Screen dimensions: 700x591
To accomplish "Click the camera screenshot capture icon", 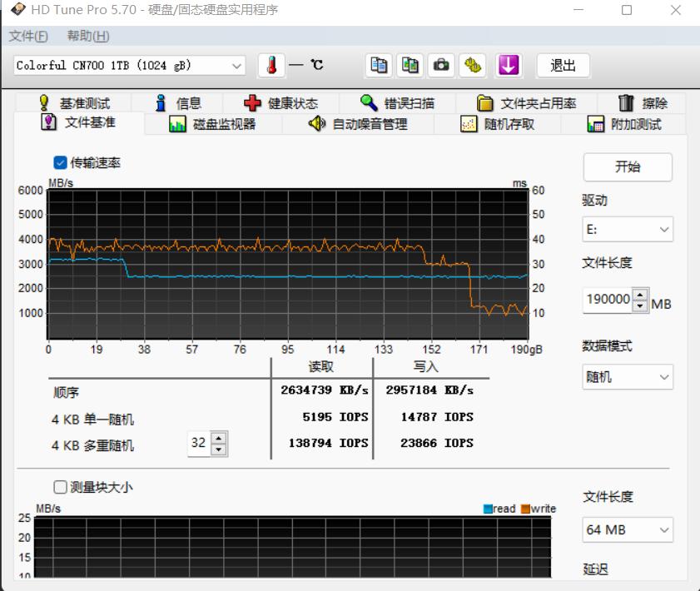I will 440,65.
